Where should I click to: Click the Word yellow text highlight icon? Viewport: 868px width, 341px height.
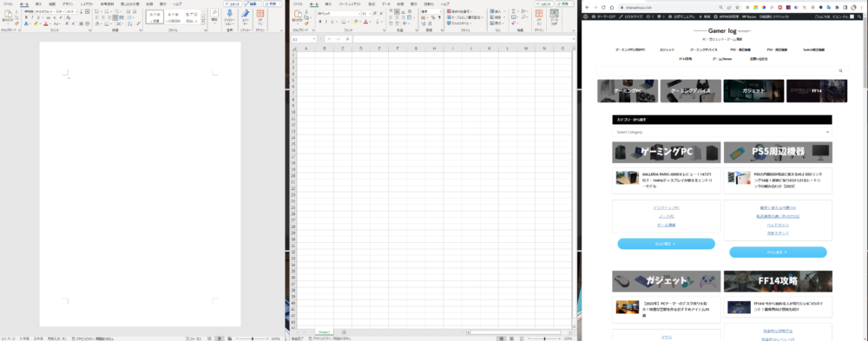coord(36,23)
